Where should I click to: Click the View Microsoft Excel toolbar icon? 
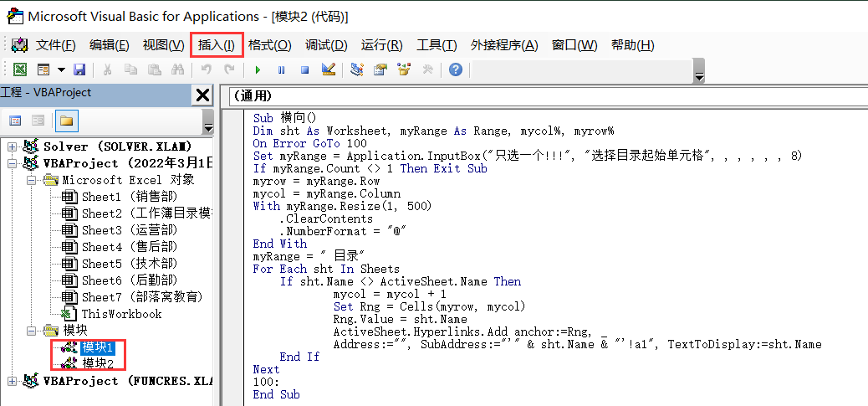coord(20,69)
